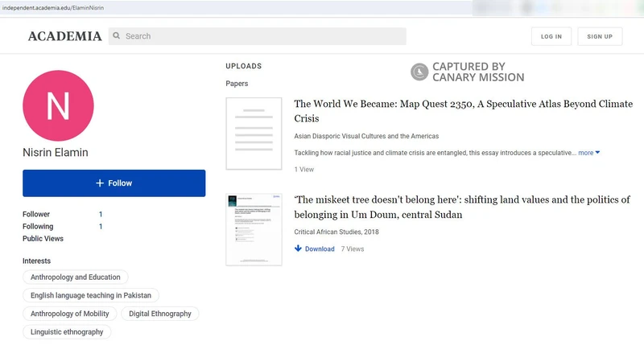Image resolution: width=644 pixels, height=345 pixels.
Task: Click the search magnifier icon
Action: 117,36
